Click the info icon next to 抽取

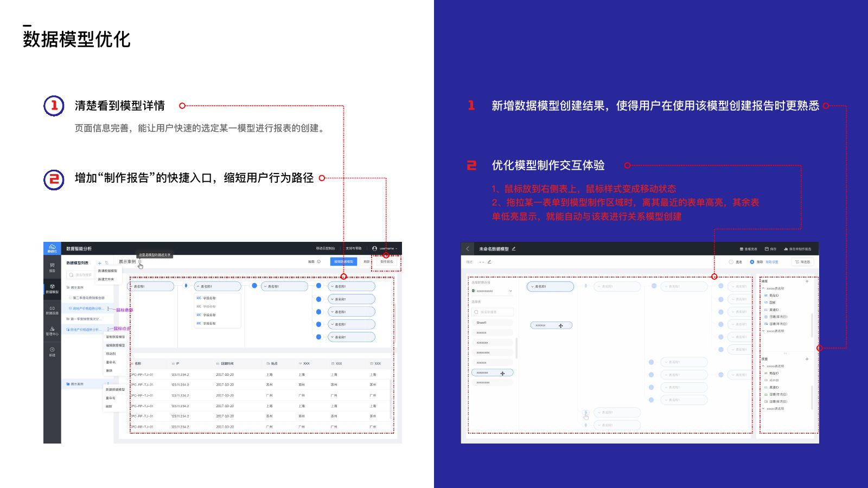coord(318,261)
